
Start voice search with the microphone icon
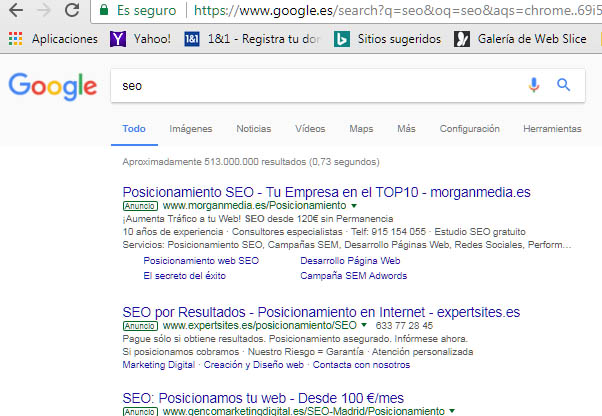[x=534, y=85]
